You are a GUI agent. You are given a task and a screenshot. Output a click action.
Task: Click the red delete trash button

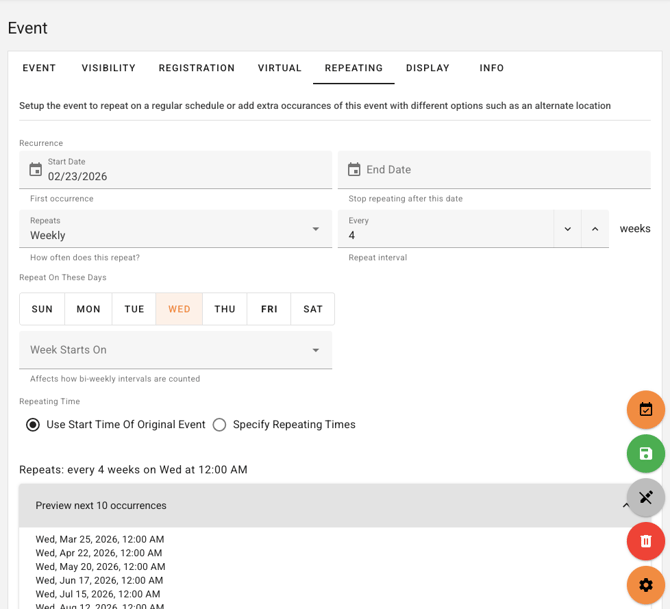[645, 541]
